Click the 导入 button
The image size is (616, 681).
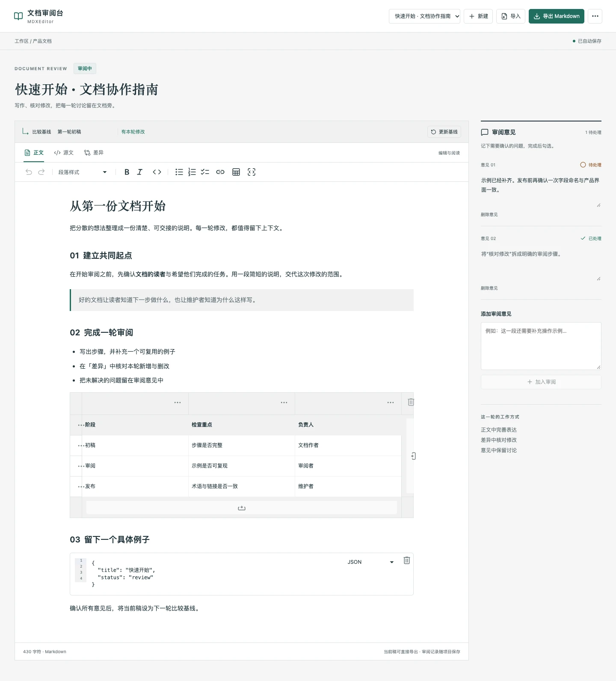tap(511, 16)
